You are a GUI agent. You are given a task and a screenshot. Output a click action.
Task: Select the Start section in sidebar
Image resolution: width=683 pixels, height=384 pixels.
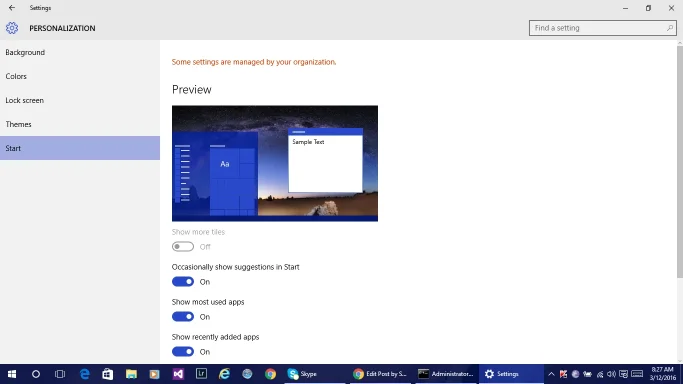(80, 148)
